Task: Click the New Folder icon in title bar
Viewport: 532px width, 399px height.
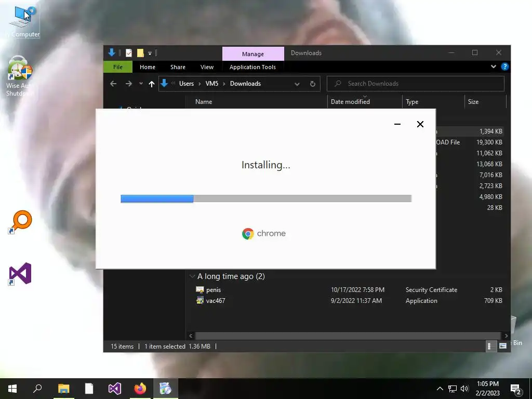Action: [140, 53]
